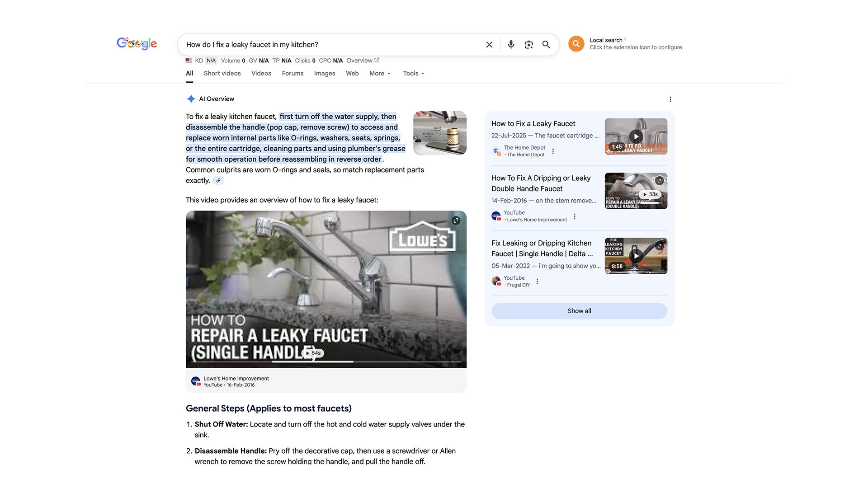Click the AI Overview sparkle icon
This screenshot has width=868, height=488.
pos(191,99)
